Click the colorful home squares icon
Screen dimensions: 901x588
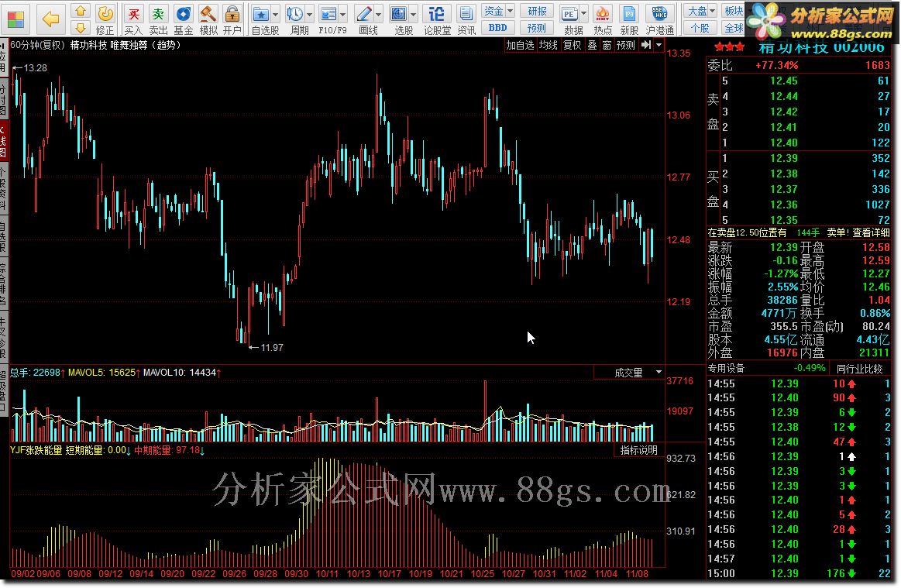(15, 19)
